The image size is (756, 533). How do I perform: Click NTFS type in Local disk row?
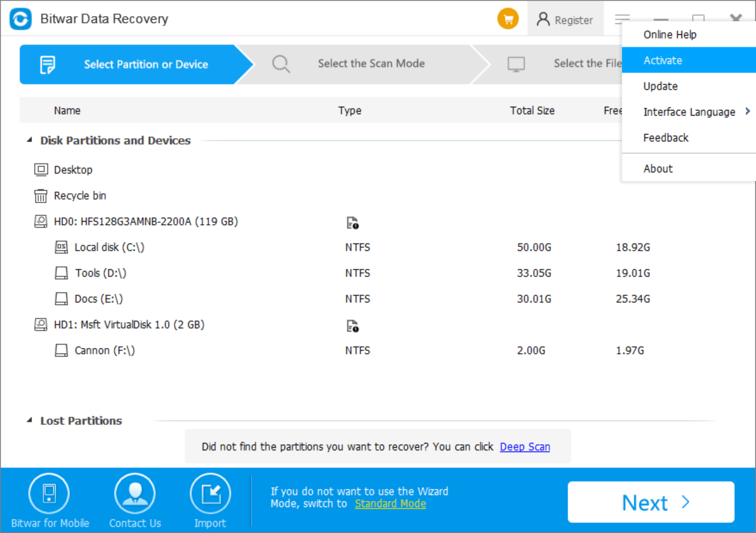(x=357, y=247)
